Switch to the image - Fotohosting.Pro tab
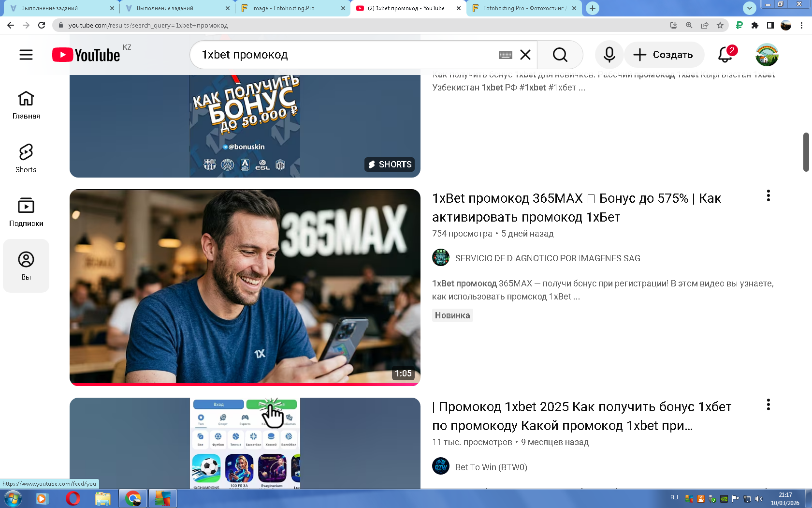This screenshot has width=812, height=508. pos(293,8)
